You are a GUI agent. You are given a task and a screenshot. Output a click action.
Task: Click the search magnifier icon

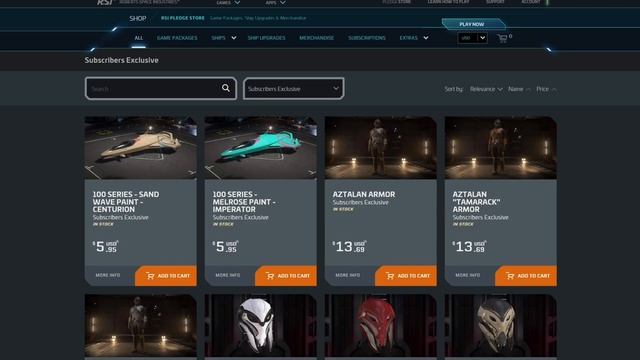(226, 88)
